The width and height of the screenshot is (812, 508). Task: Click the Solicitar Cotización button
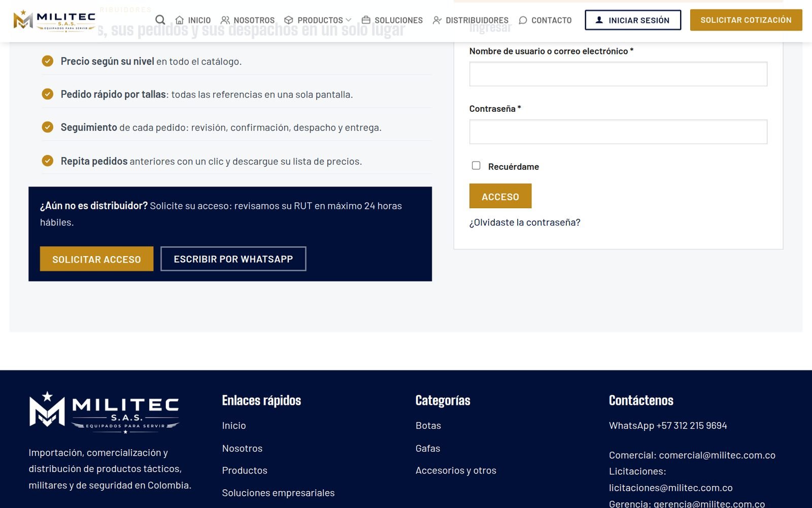pyautogui.click(x=746, y=20)
